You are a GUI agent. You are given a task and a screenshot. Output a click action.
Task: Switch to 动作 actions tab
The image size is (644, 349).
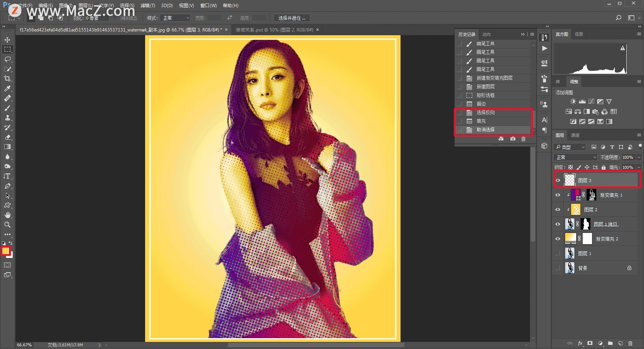(x=487, y=34)
